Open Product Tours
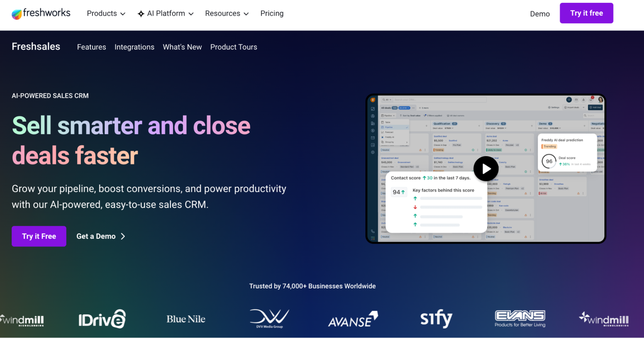 coord(234,47)
